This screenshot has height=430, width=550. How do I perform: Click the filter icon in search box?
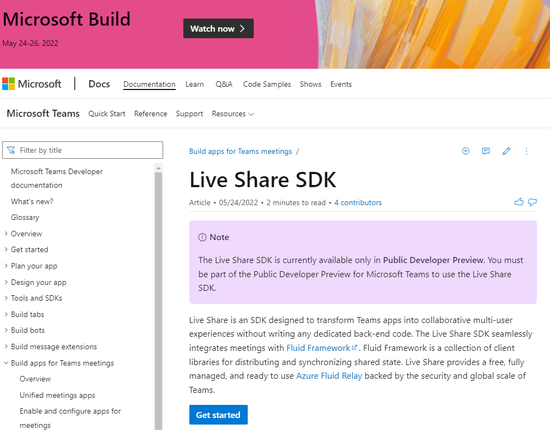coord(11,150)
